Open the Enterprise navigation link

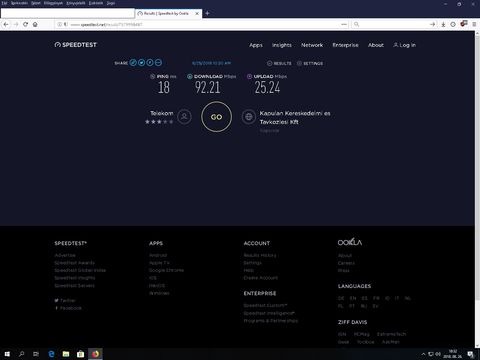345,45
